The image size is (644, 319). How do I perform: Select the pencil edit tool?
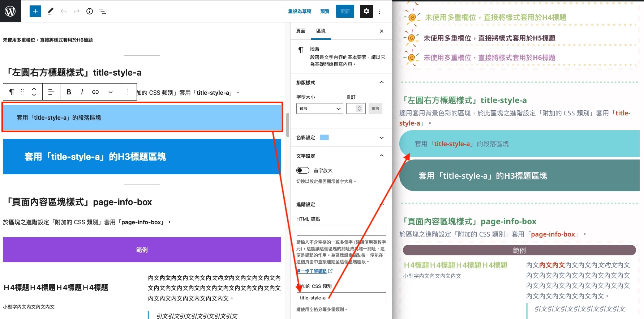click(x=50, y=11)
